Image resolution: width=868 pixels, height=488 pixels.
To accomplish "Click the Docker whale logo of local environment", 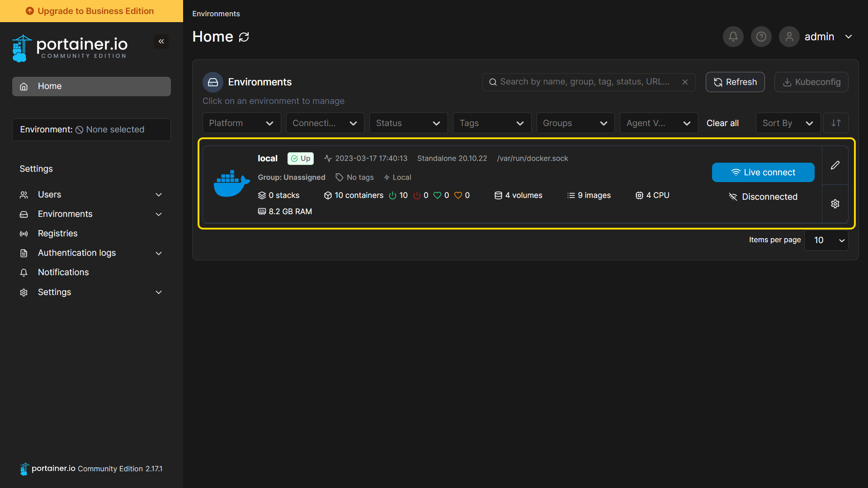I will point(231,183).
